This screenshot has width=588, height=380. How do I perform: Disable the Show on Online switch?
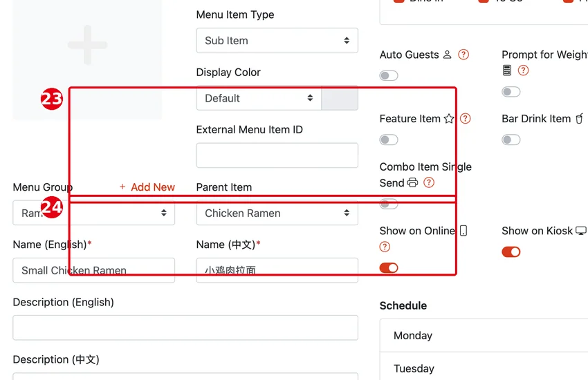click(x=389, y=268)
